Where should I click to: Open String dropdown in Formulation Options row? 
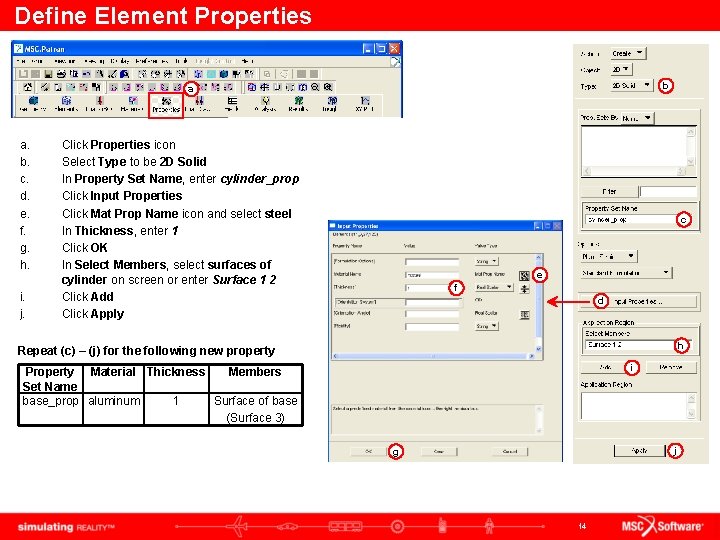[x=486, y=261]
